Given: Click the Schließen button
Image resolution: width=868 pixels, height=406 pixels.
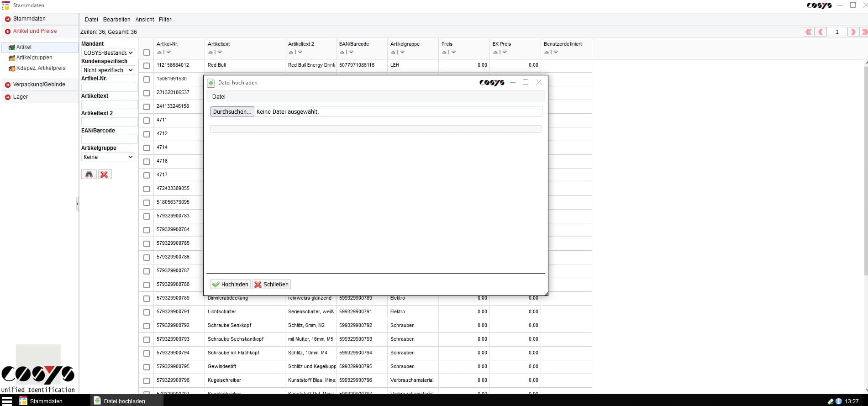Looking at the screenshot, I should coord(271,284).
